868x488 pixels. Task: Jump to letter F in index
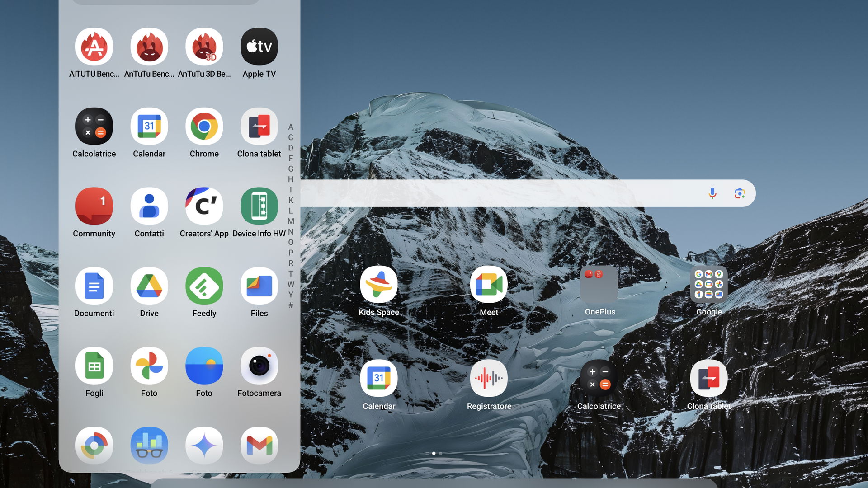pos(291,159)
